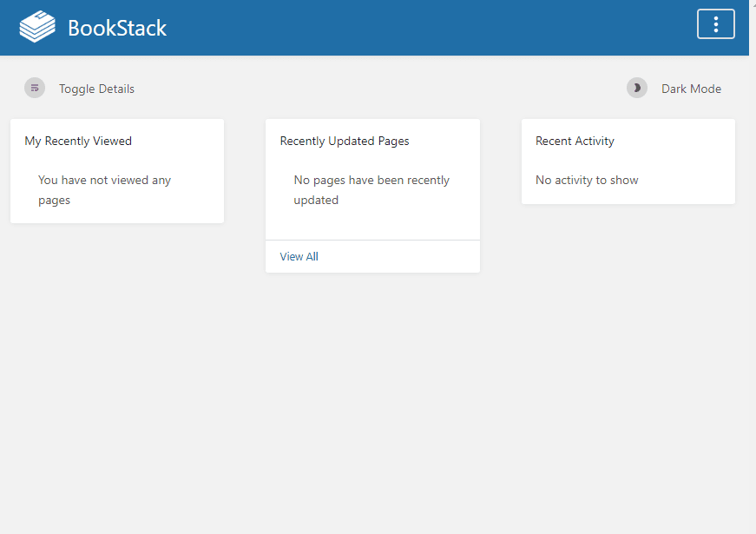
Task: Enable Dark Mode via its text label
Action: pos(691,89)
